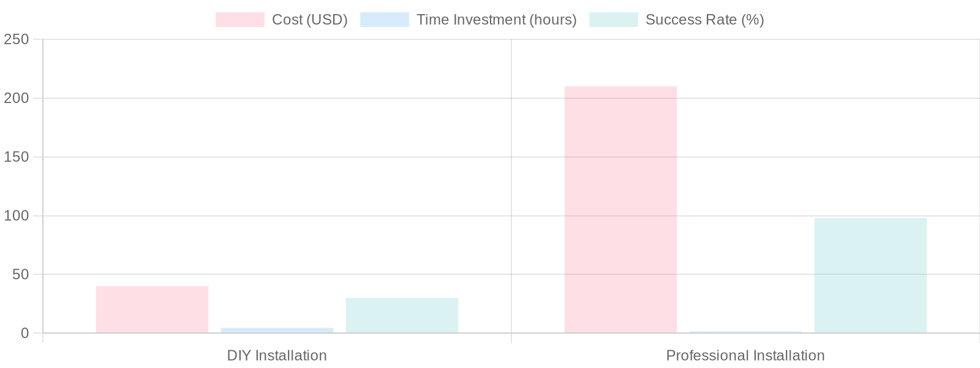Viewport: 980px width, 368px height.
Task: Click the 0 y-axis tick label
Action: 24,333
